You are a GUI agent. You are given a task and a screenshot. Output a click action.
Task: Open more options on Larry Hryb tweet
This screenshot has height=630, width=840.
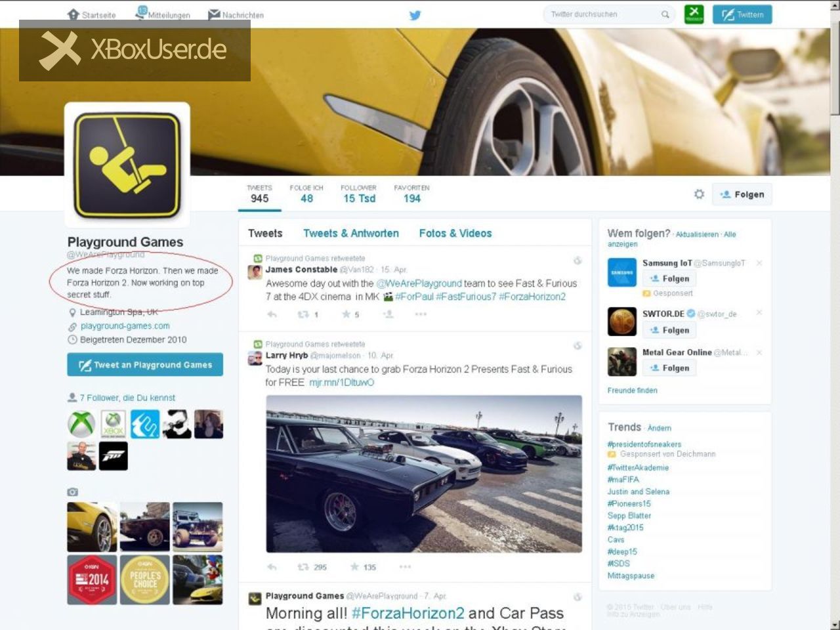point(405,567)
